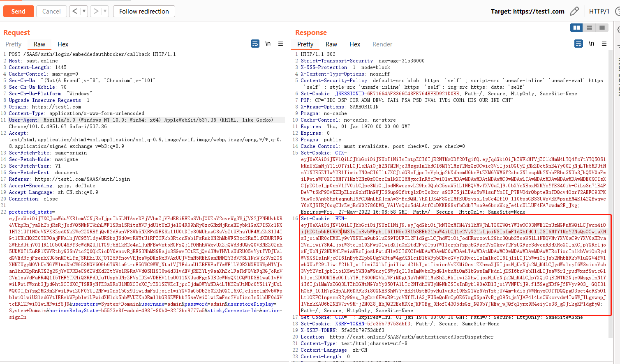Click Set-Cookie XSRF-TOKEN header line
The image size is (620, 364).
(400, 324)
